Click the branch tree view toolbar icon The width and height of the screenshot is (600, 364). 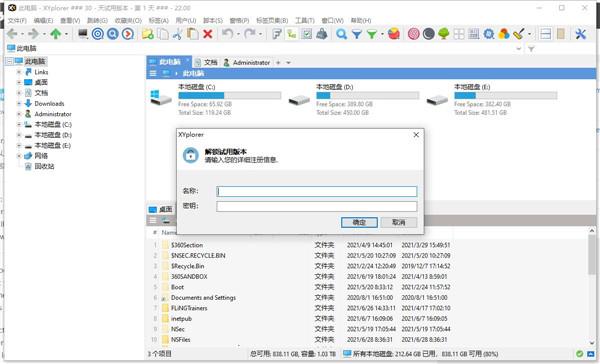(292, 34)
